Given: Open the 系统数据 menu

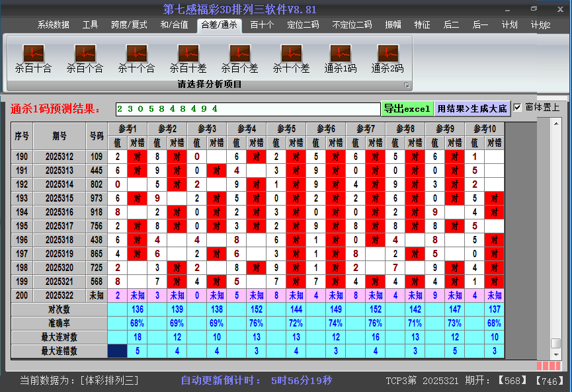Looking at the screenshot, I should coord(53,25).
